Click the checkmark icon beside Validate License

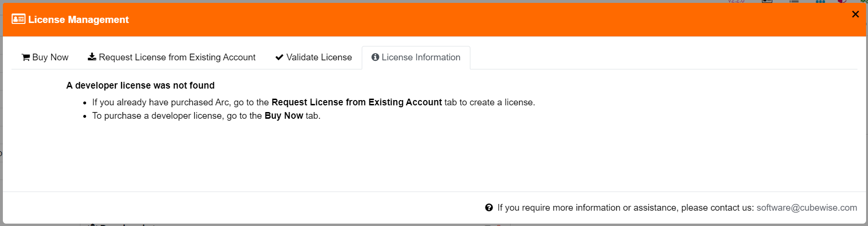pyautogui.click(x=279, y=57)
